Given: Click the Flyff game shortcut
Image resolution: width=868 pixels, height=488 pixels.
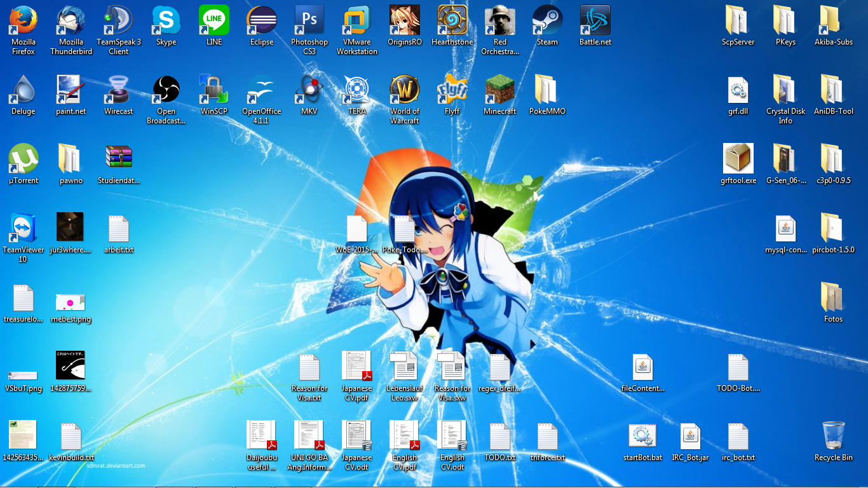Looking at the screenshot, I should 452,90.
